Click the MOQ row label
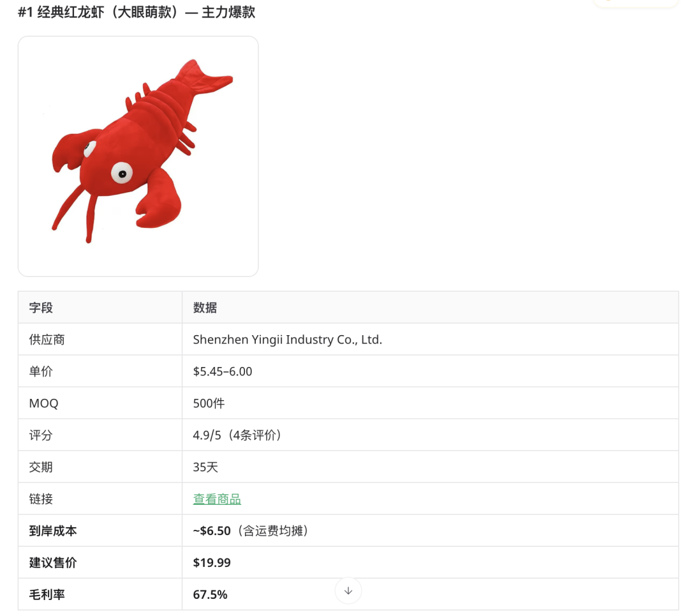 coord(44,403)
